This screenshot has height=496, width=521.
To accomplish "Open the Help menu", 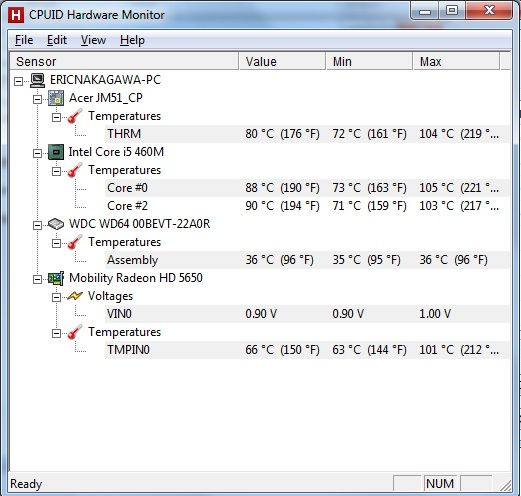I will tap(132, 40).
